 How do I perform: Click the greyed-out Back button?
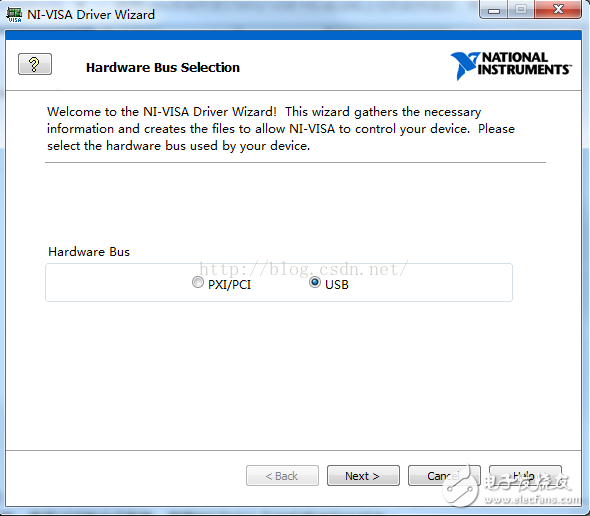(282, 476)
